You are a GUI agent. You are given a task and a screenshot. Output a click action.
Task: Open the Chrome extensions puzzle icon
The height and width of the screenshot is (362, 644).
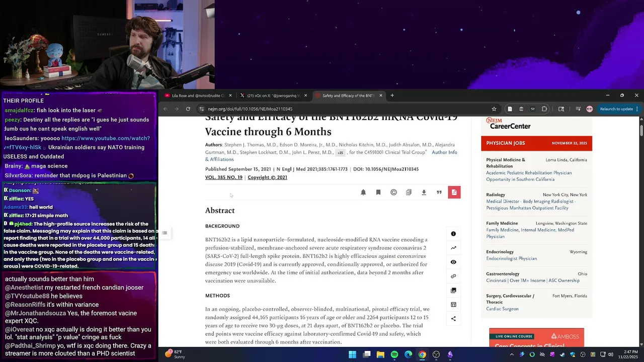544,109
